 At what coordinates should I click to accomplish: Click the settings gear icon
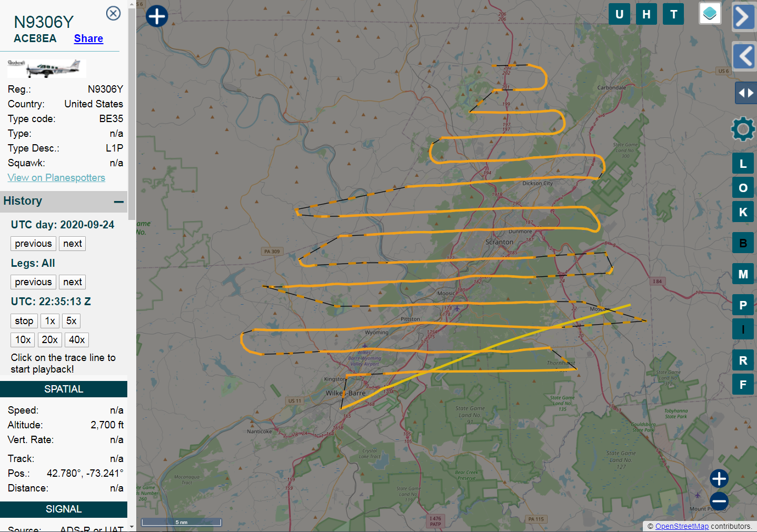743,129
